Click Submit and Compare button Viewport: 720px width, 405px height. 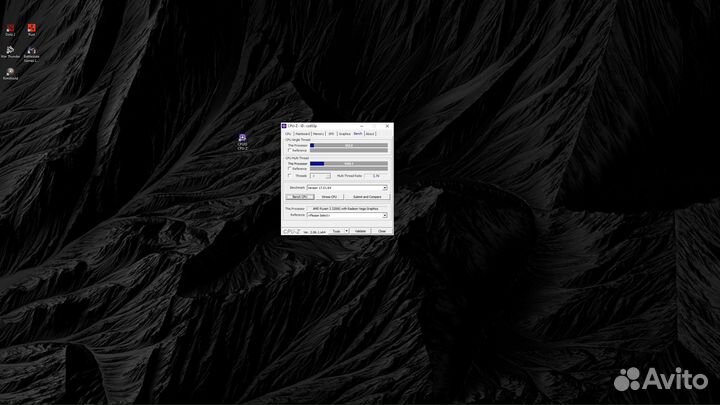point(367,197)
